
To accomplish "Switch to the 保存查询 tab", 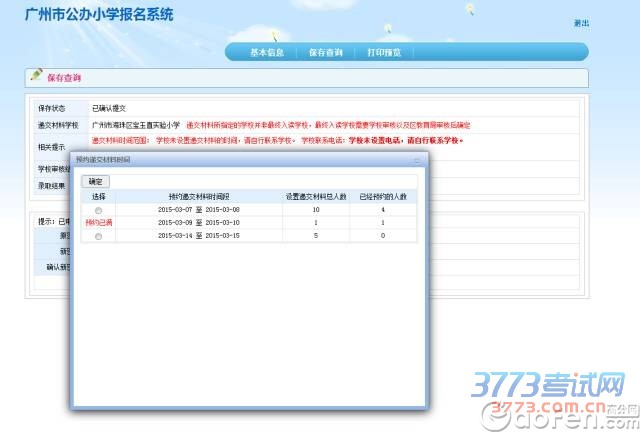I will (x=325, y=52).
